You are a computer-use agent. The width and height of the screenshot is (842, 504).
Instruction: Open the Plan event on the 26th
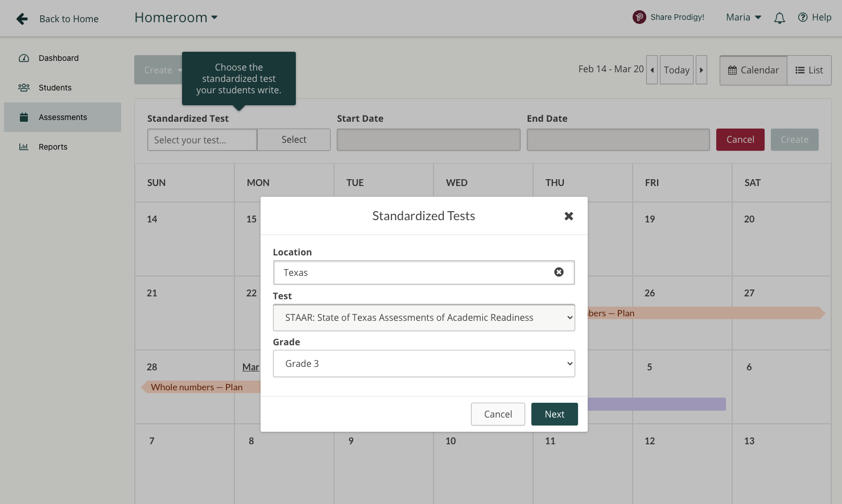706,313
